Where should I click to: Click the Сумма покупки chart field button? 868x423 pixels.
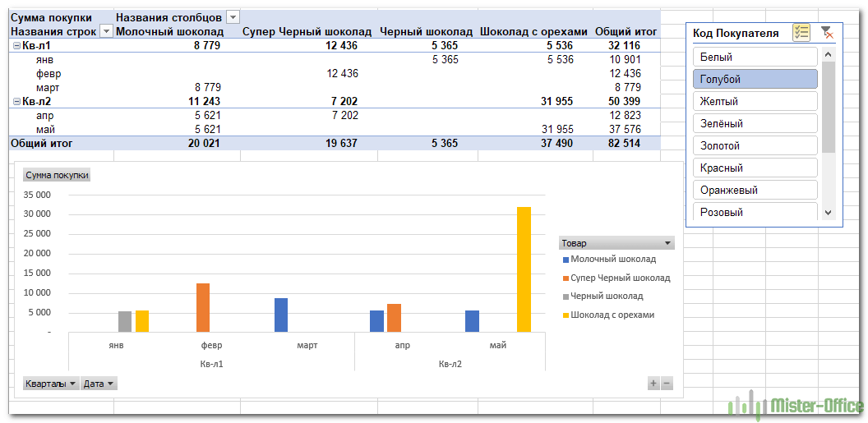tap(57, 175)
